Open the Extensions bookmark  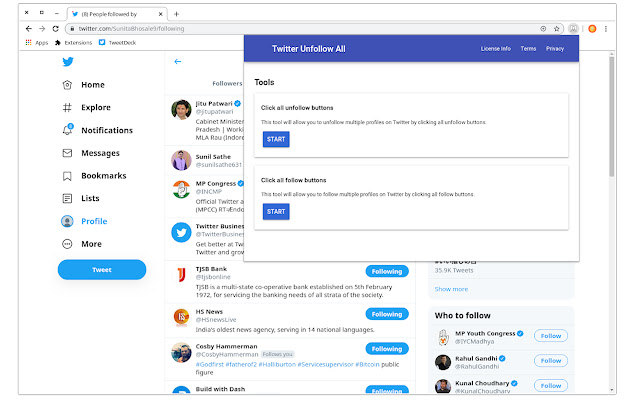point(73,42)
